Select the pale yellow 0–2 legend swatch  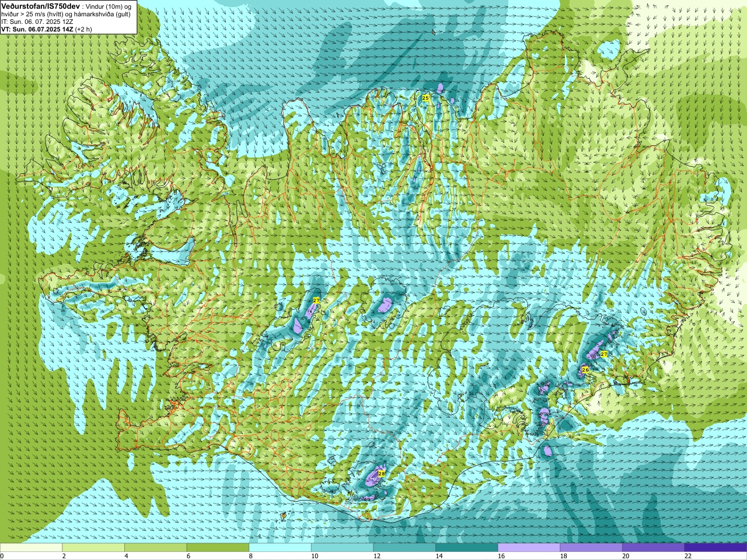31,548
